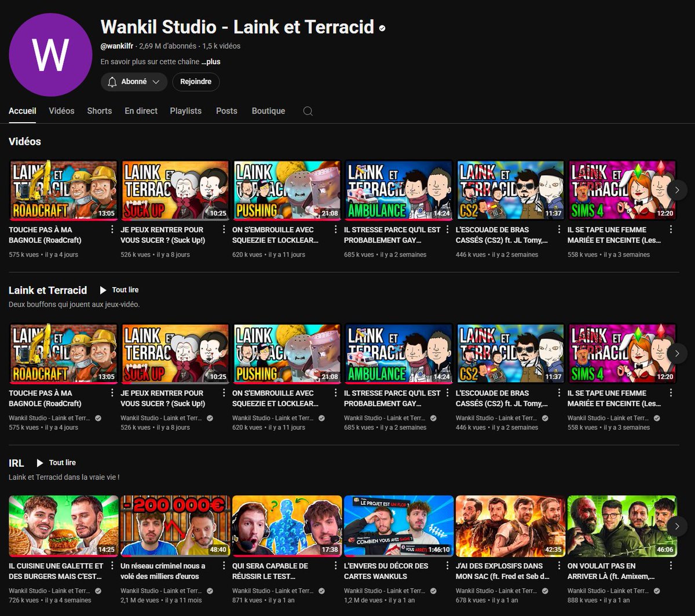This screenshot has width=695, height=616.
Task: Go to the Playlists tab
Action: pyautogui.click(x=186, y=111)
